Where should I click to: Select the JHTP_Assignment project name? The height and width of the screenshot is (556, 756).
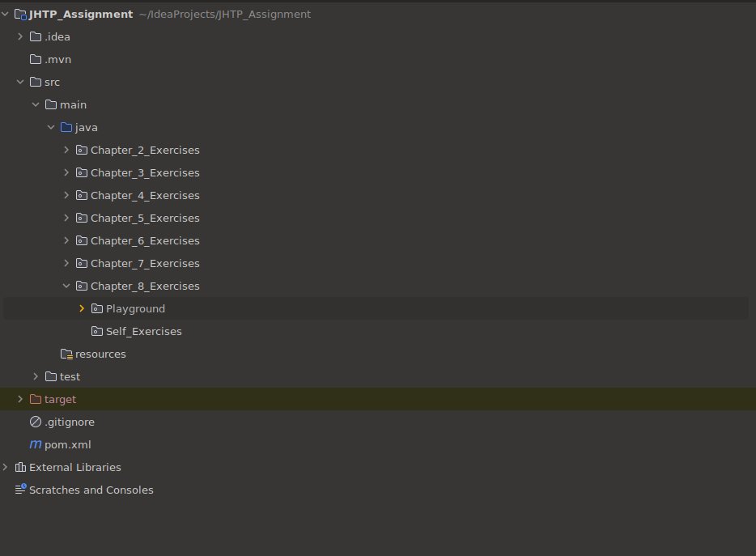tap(80, 15)
